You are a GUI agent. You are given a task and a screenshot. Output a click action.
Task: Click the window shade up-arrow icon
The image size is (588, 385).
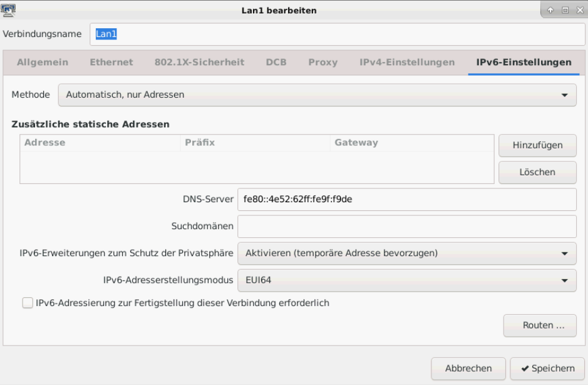point(550,10)
